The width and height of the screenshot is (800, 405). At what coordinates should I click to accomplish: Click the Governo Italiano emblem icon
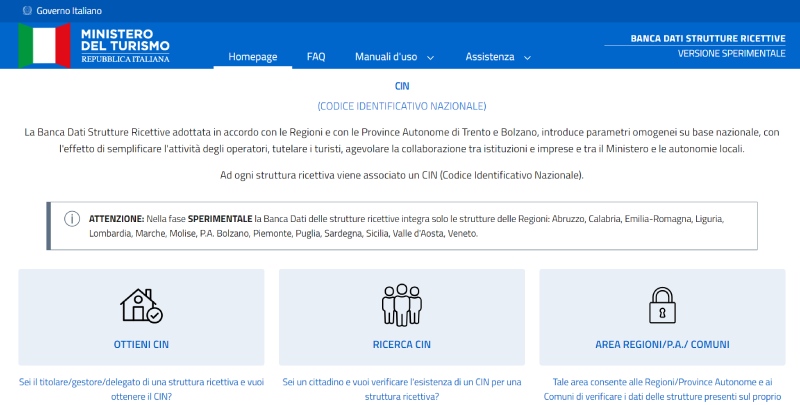click(x=25, y=11)
